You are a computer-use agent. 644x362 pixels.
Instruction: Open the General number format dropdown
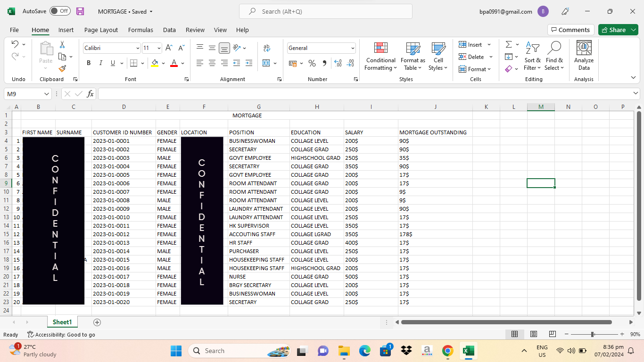pyautogui.click(x=353, y=48)
